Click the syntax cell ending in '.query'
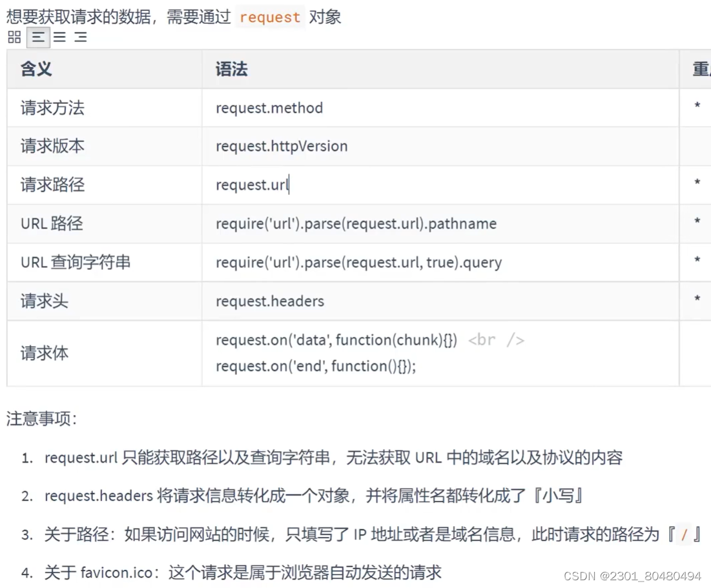Image resolution: width=711 pixels, height=588 pixels. pos(440,262)
